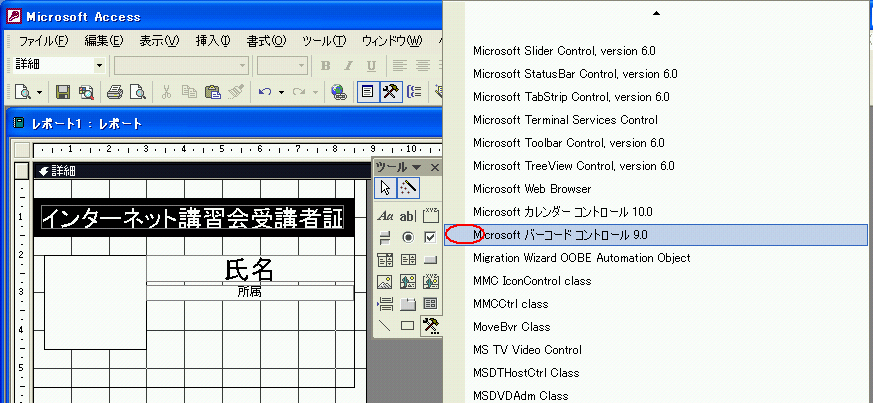Image resolution: width=873 pixels, height=403 pixels.
Task: Click the Cut scissors icon
Action: point(166,92)
